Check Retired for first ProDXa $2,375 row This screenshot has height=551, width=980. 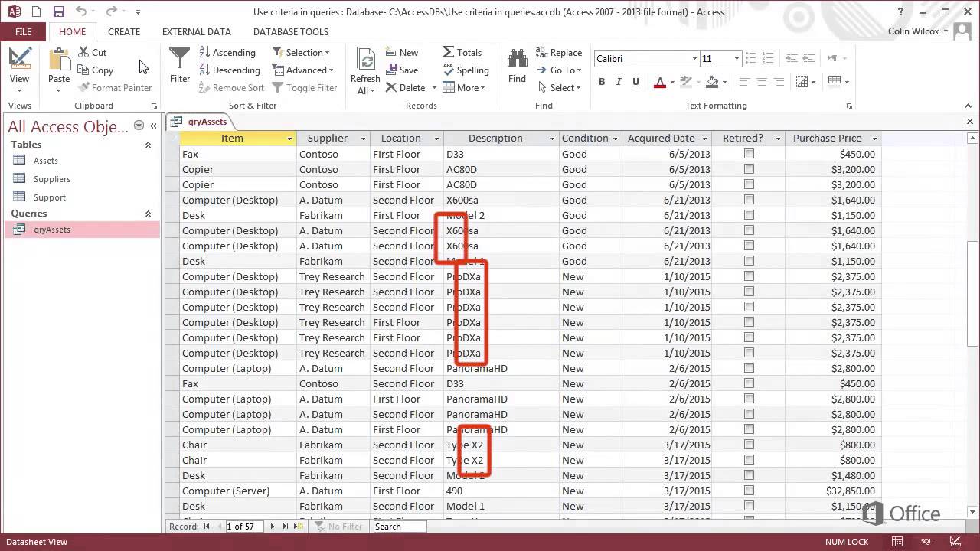749,276
